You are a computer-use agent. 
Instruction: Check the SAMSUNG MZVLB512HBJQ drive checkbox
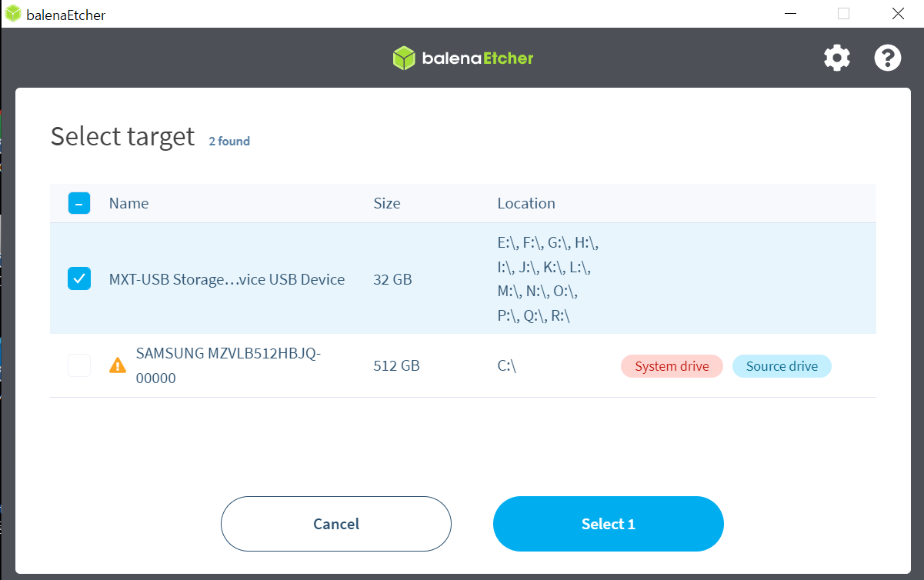(79, 365)
